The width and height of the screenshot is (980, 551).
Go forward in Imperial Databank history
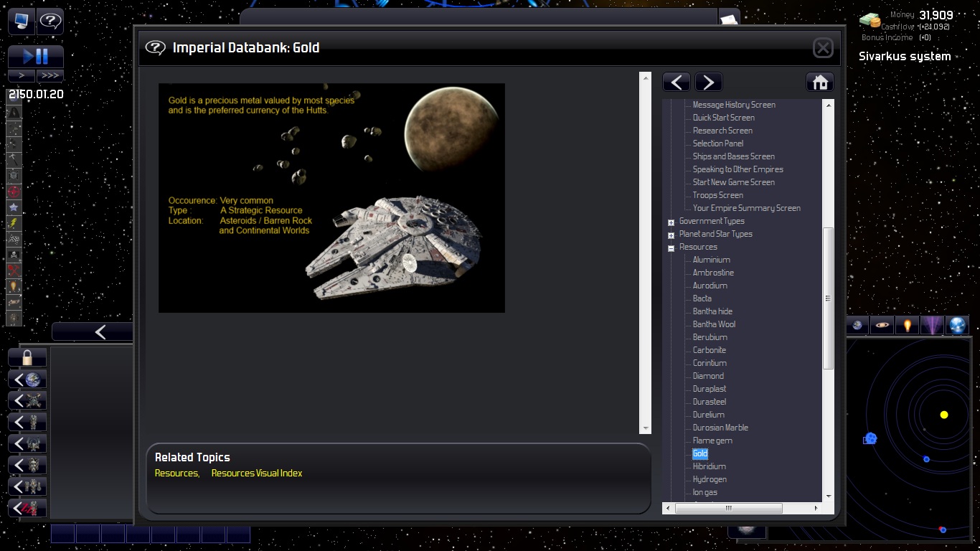click(x=708, y=82)
